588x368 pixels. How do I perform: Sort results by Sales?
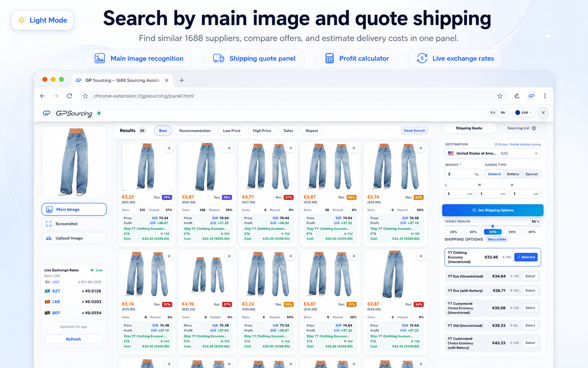288,131
